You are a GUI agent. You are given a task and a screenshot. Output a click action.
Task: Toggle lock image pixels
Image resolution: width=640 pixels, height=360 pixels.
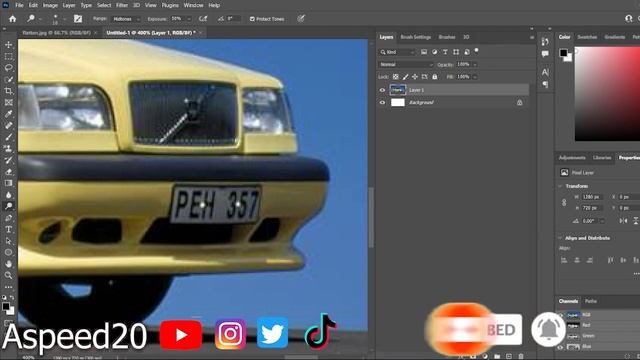point(405,77)
